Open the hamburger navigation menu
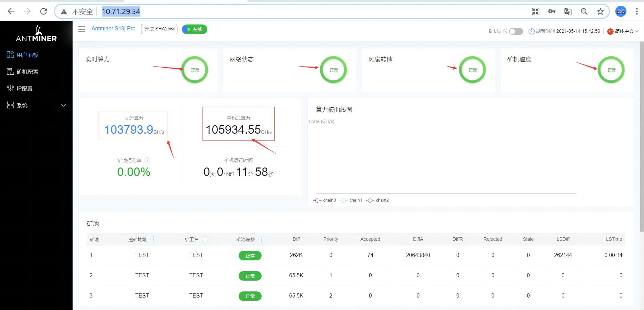Image resolution: width=644 pixels, height=310 pixels. click(x=82, y=29)
